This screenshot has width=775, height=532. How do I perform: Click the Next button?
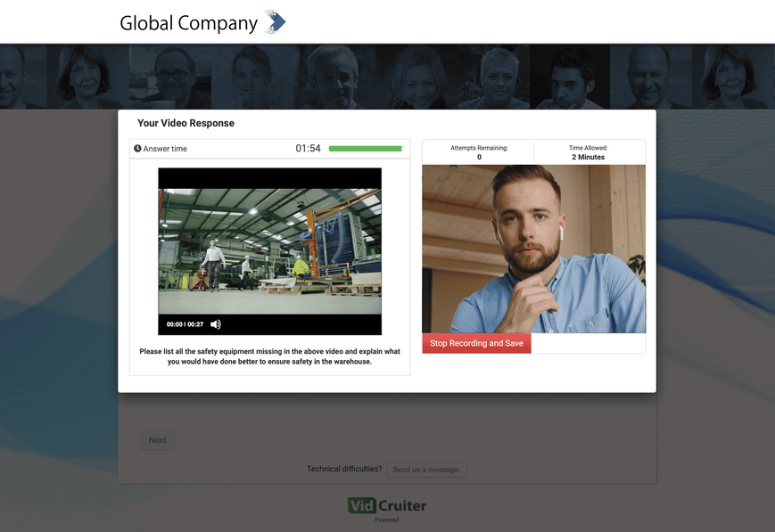point(157,440)
